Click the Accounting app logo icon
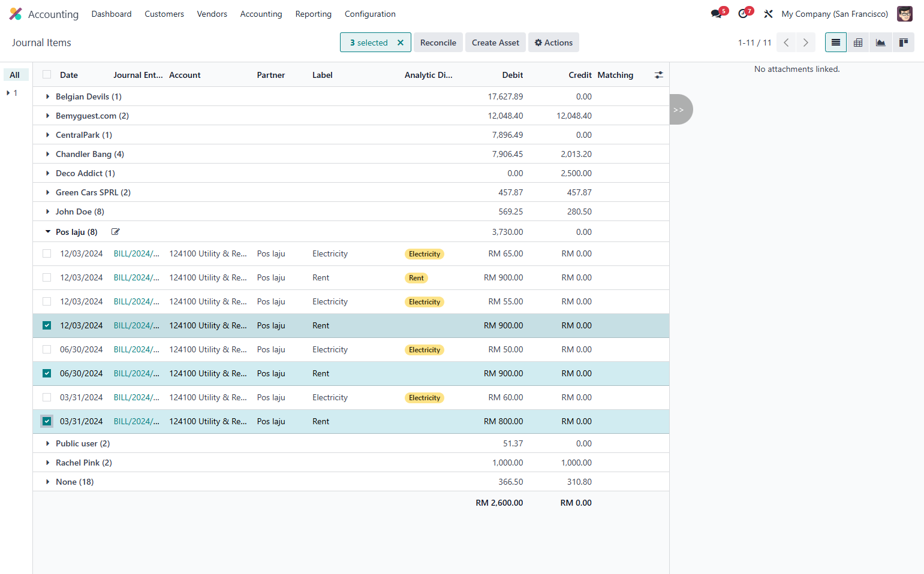Image resolution: width=924 pixels, height=574 pixels. 16,14
